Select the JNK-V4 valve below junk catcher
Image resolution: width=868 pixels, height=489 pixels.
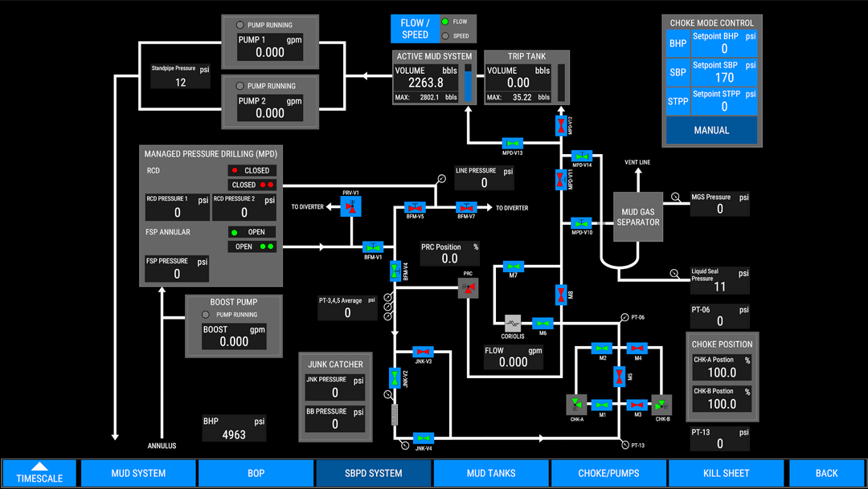[x=422, y=440]
